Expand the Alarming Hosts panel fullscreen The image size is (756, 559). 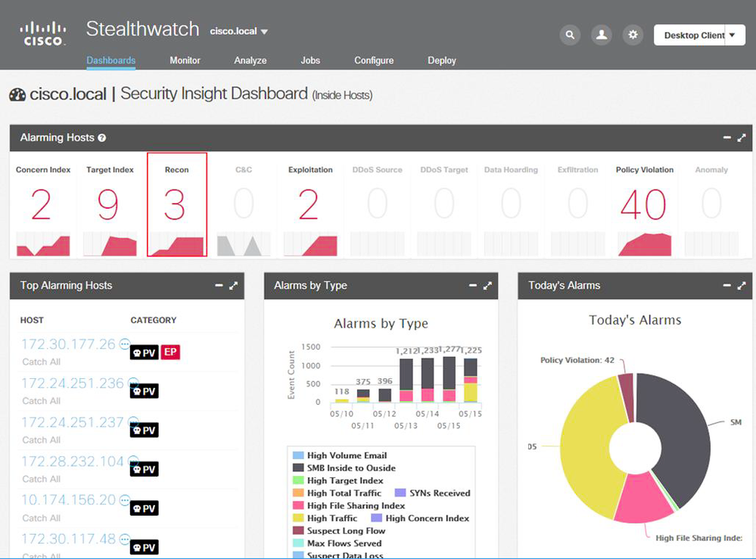(742, 138)
